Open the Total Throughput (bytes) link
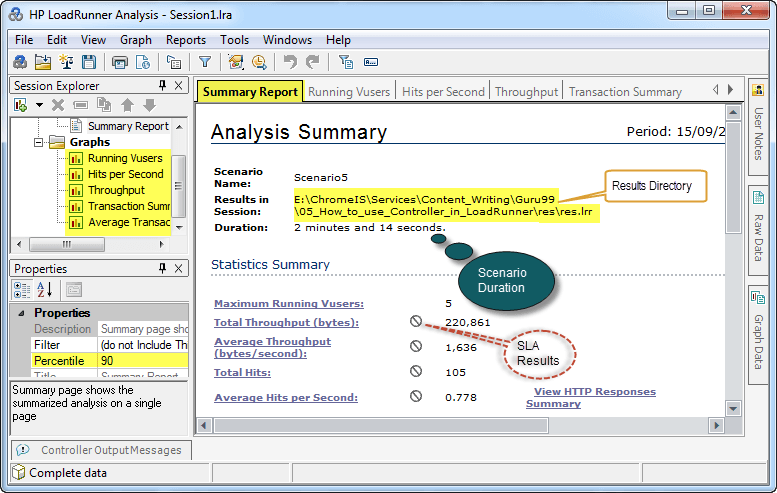This screenshot has height=493, width=777. coord(286,323)
